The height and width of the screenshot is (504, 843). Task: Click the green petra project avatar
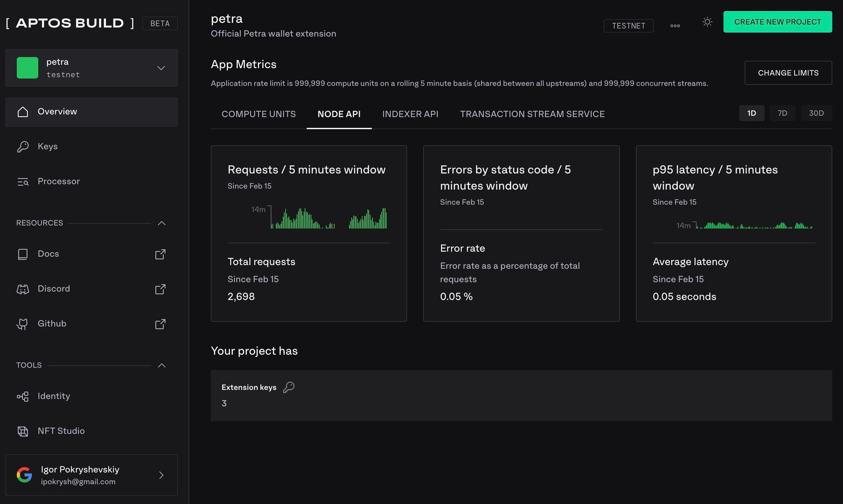(x=28, y=68)
